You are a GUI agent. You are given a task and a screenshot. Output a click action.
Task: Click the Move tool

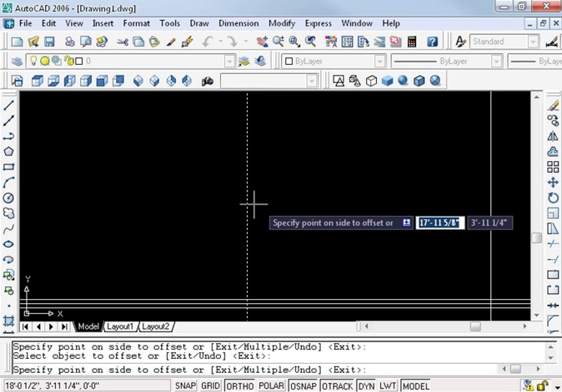(553, 182)
